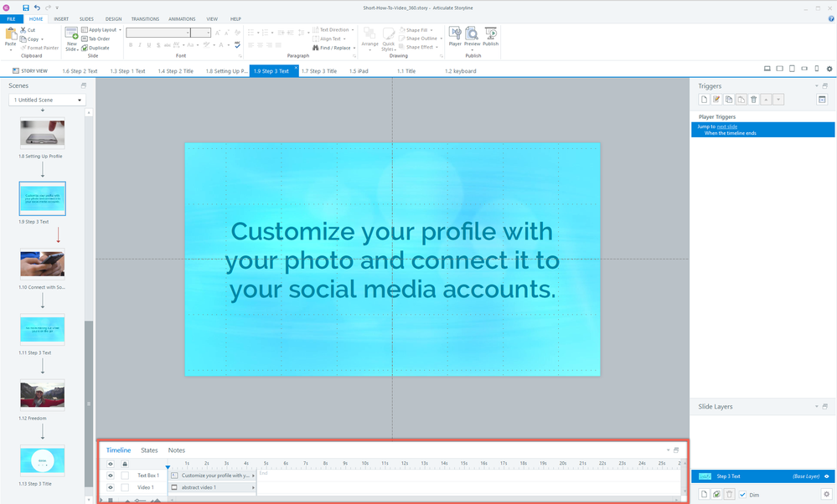
Task: Click the save icon in the title bar
Action: [x=26, y=7]
